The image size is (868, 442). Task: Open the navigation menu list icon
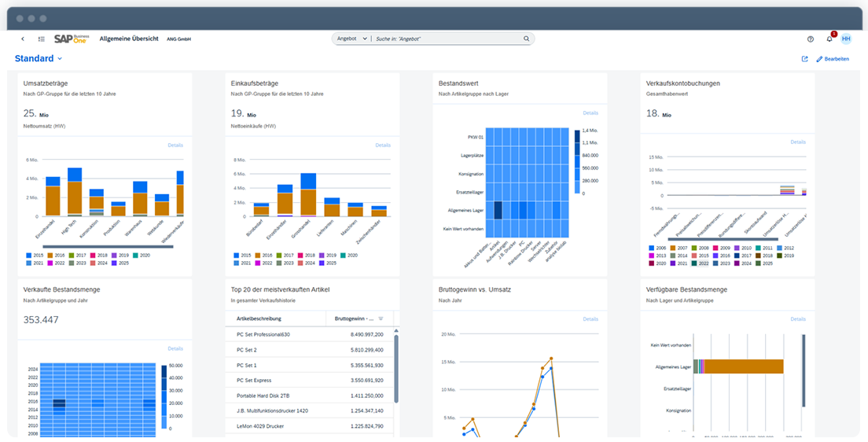[x=41, y=39]
